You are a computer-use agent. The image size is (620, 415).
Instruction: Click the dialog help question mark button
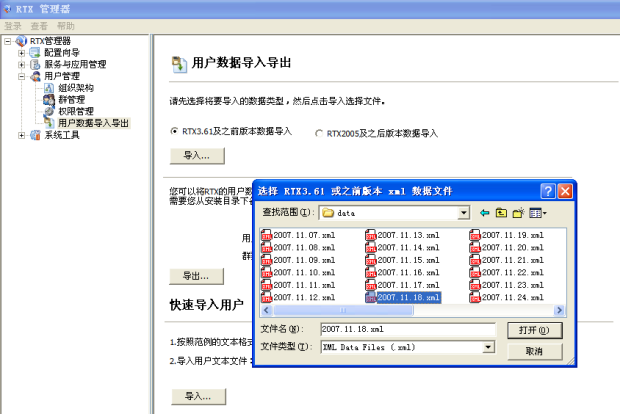pos(548,191)
